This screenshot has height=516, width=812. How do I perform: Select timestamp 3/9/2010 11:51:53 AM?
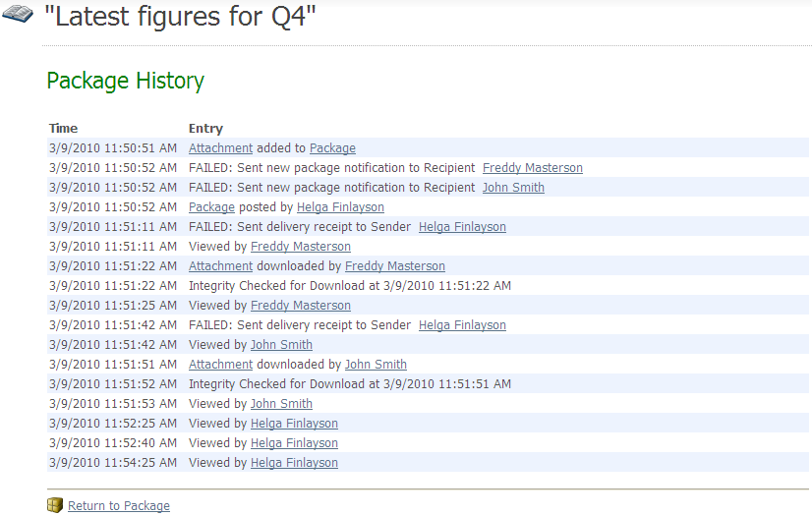[x=113, y=404]
